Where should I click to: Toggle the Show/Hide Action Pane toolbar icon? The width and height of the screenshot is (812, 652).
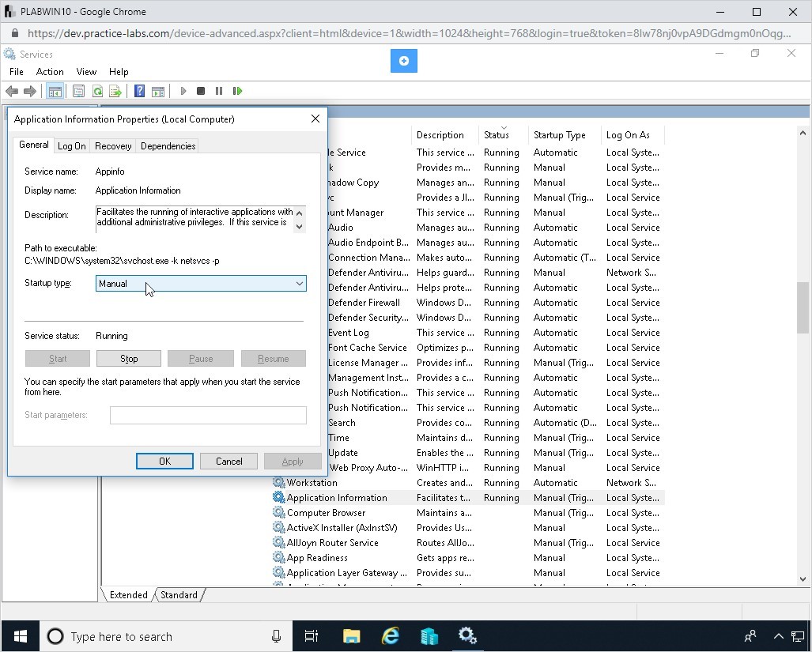click(158, 92)
